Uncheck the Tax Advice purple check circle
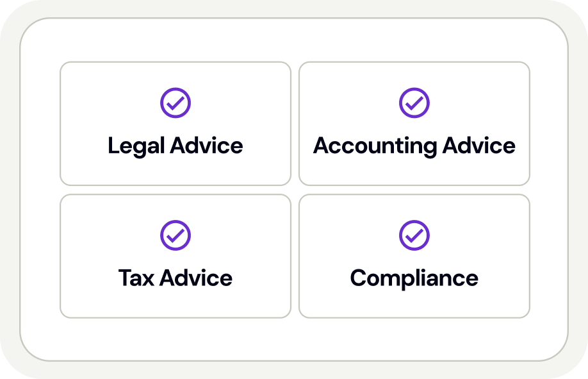 click(176, 235)
